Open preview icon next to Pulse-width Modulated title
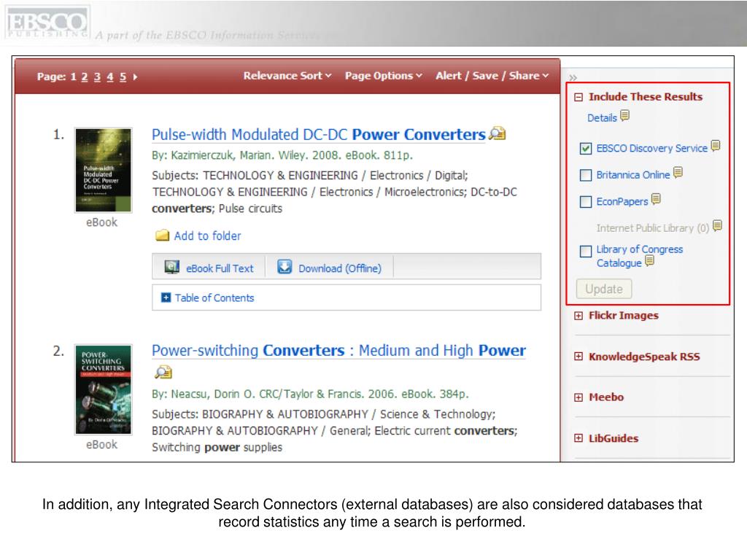This screenshot has width=747, height=560. click(x=498, y=134)
